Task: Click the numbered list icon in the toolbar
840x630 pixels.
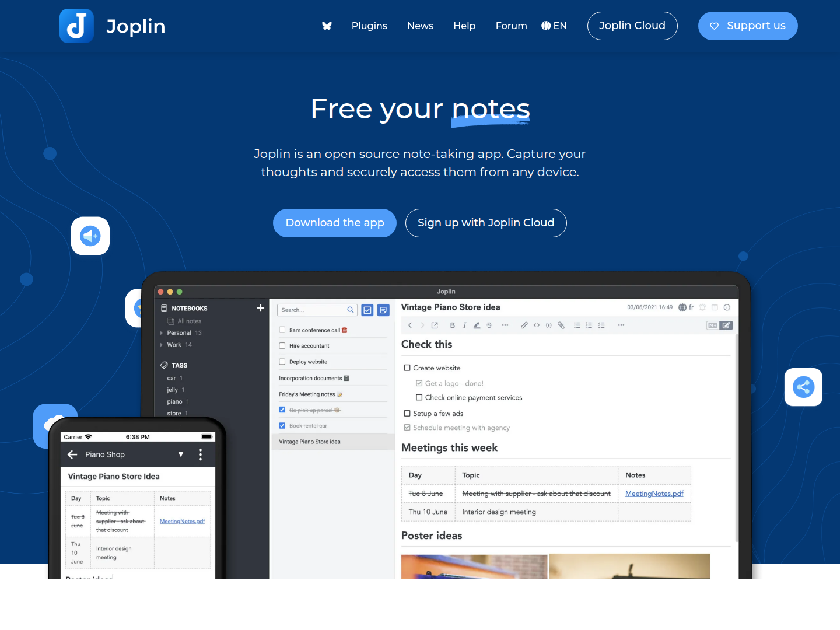Action: coord(589,325)
